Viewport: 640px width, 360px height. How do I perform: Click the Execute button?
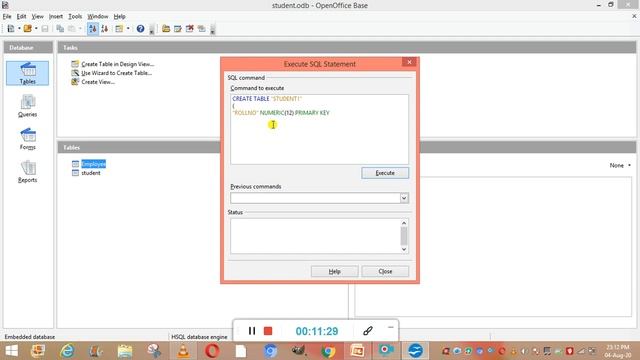pos(385,173)
